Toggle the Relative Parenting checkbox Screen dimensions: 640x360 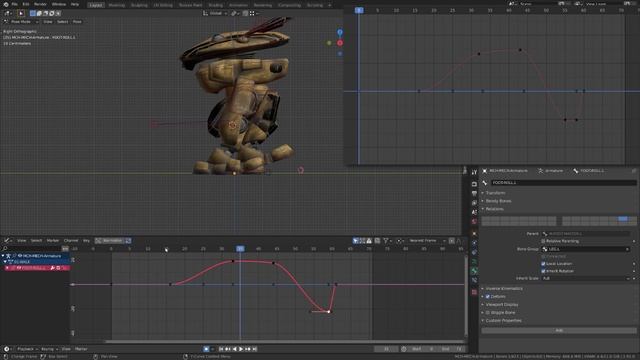point(543,241)
